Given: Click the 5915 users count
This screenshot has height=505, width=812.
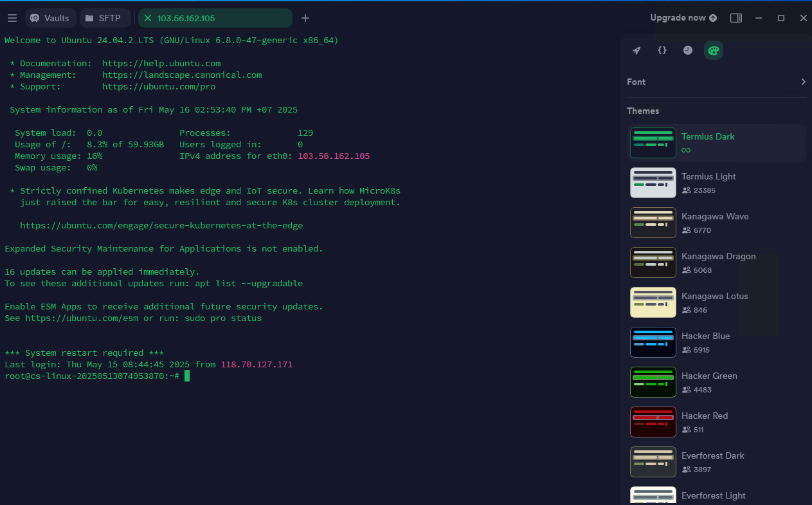Looking at the screenshot, I should (x=703, y=350).
